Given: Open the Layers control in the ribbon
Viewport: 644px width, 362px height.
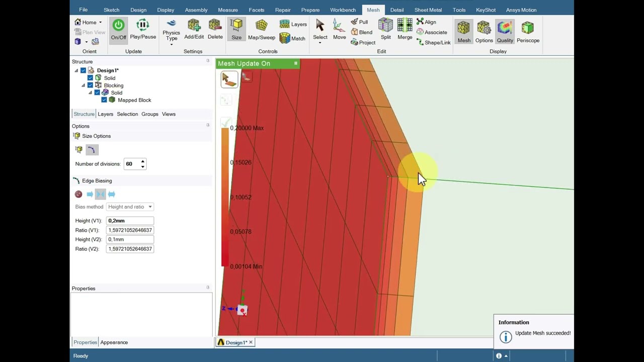Looking at the screenshot, I should 293,24.
